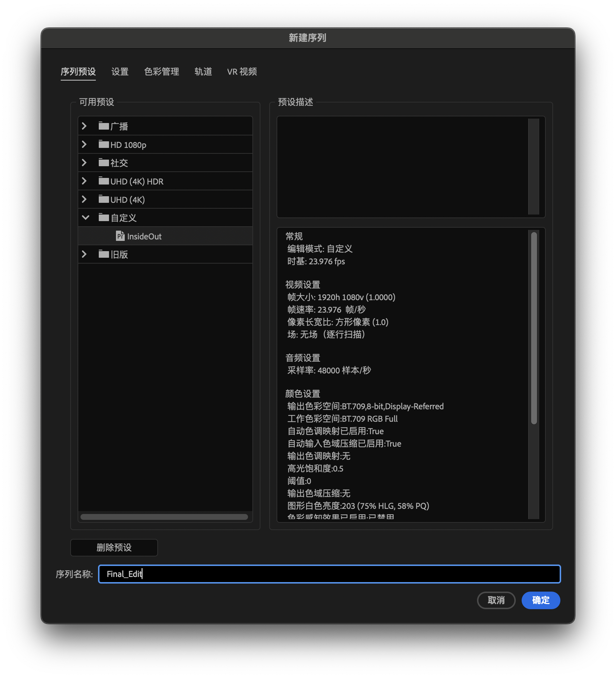This screenshot has height=678, width=616.
Task: Expand the 社交 preset folder
Action: [84, 163]
